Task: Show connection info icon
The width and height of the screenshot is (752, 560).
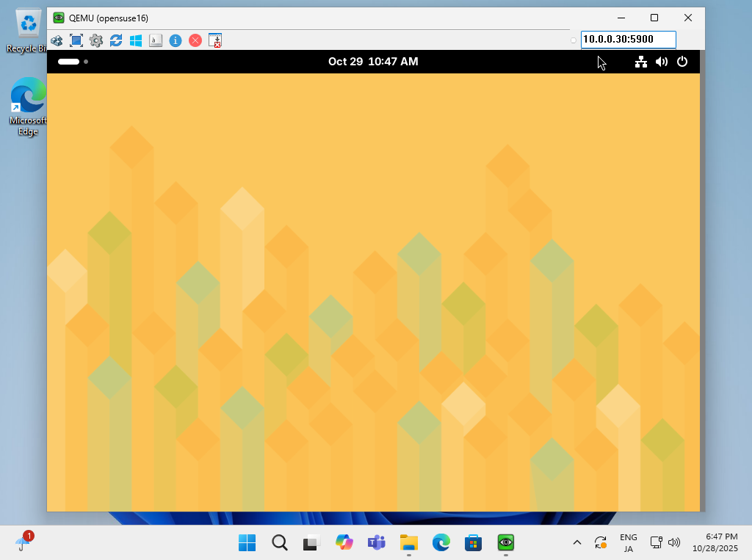Action: point(176,41)
